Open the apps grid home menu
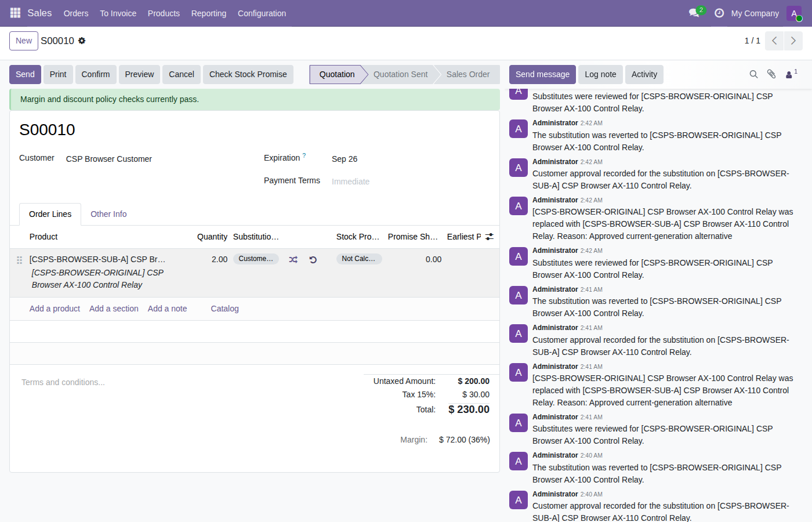This screenshot has height=522, width=812. coord(16,13)
